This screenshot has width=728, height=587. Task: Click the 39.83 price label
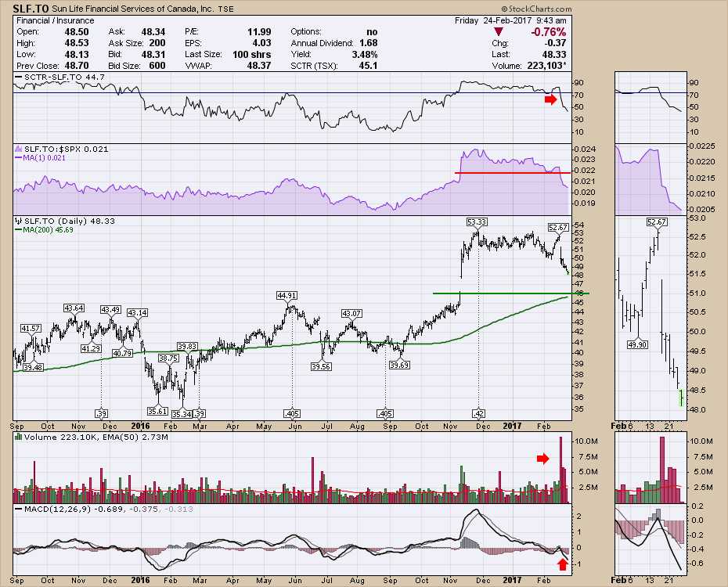187,346
